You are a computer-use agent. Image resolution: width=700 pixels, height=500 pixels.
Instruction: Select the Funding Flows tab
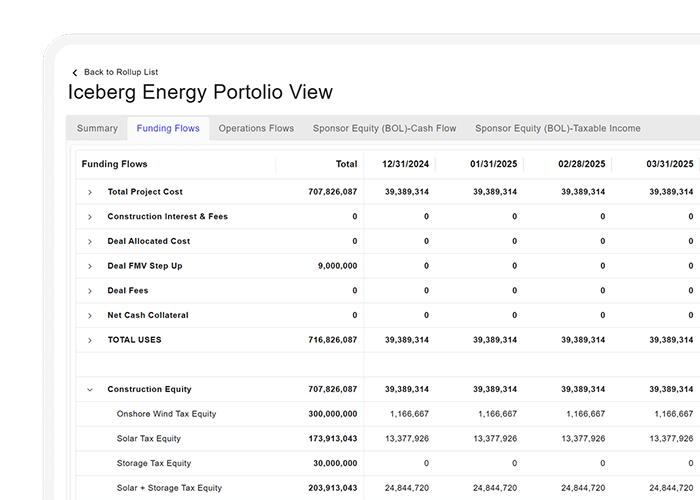click(168, 128)
